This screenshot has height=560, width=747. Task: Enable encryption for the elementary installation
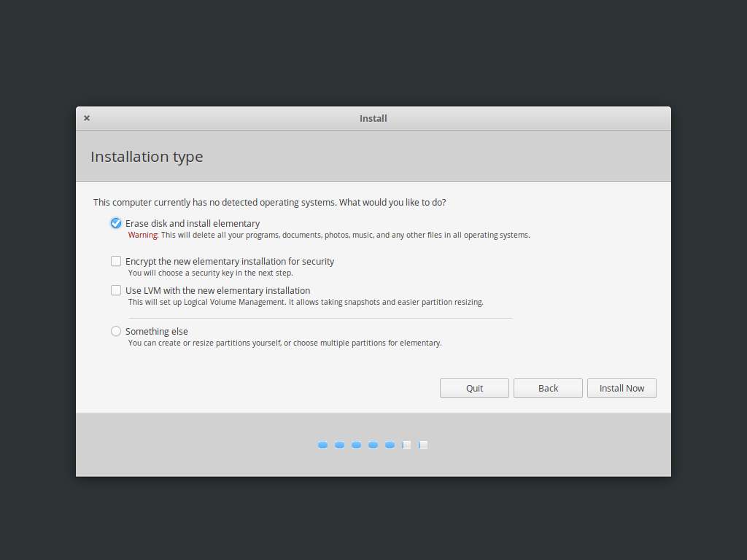pyautogui.click(x=116, y=260)
